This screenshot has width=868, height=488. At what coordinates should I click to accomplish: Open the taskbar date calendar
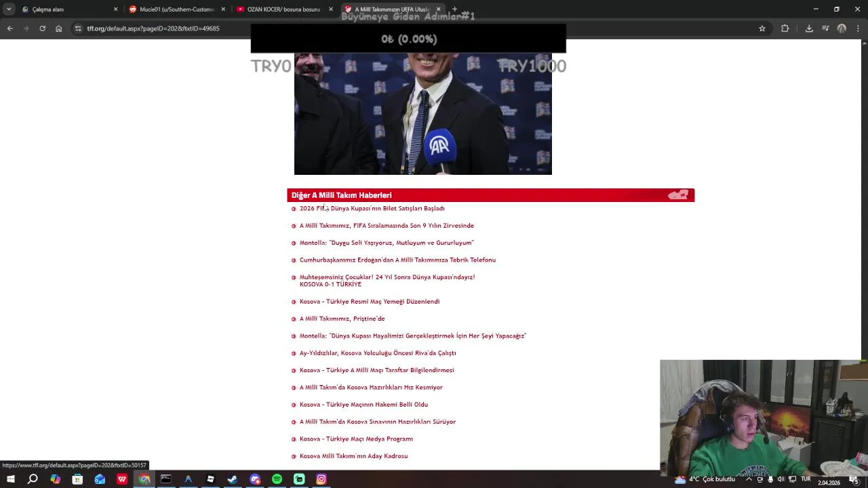[x=829, y=482]
